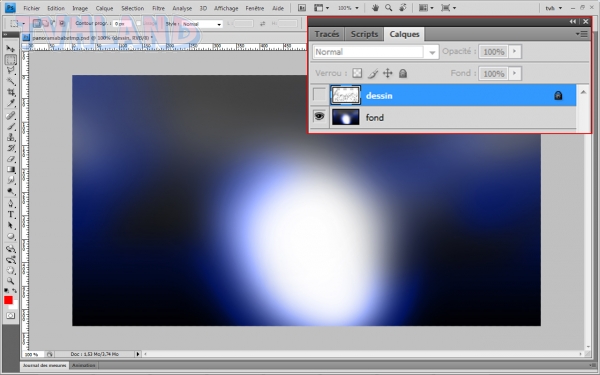Click the red foreground color swatch
Image resolution: width=600 pixels, height=375 pixels.
pyautogui.click(x=8, y=300)
